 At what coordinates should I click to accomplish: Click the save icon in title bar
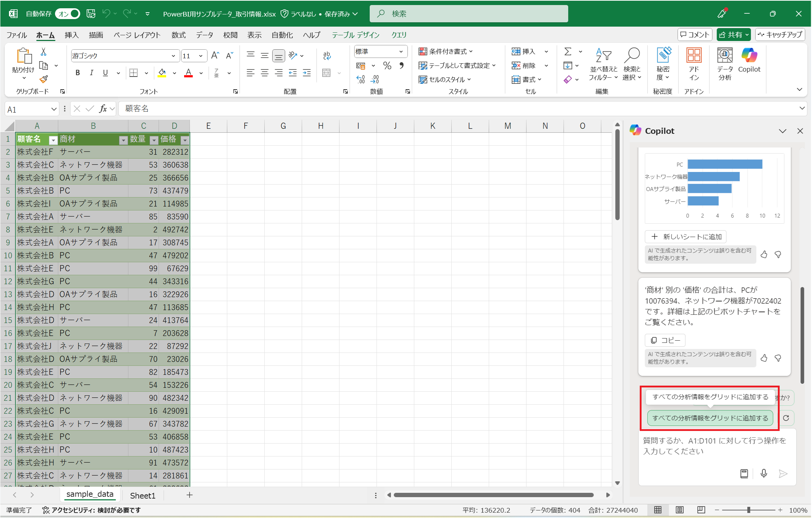[x=91, y=14]
